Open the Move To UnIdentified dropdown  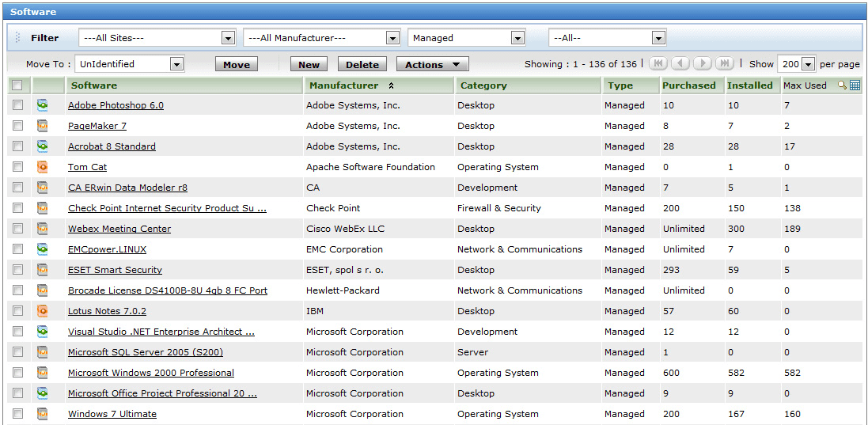[x=130, y=64]
